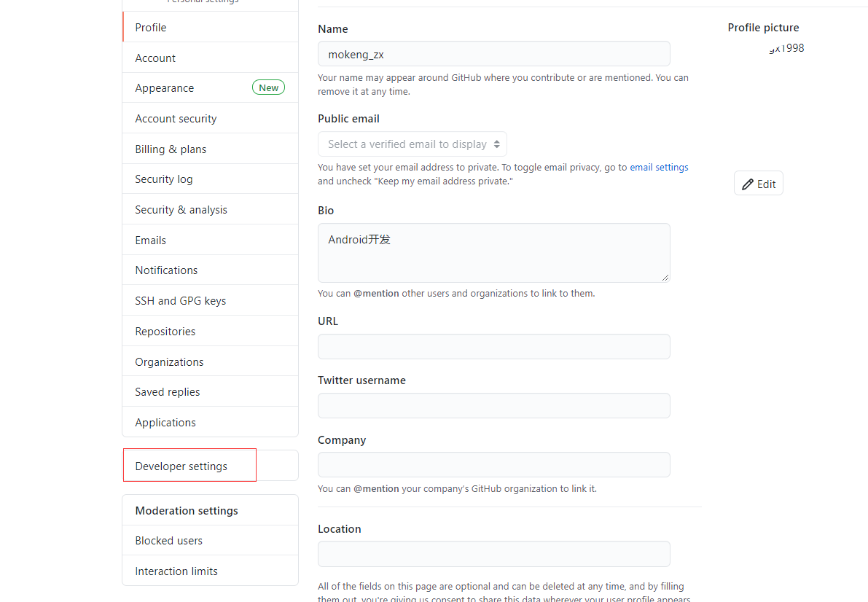
Task: Open 'Select a verified email to display' picker
Action: (x=412, y=144)
